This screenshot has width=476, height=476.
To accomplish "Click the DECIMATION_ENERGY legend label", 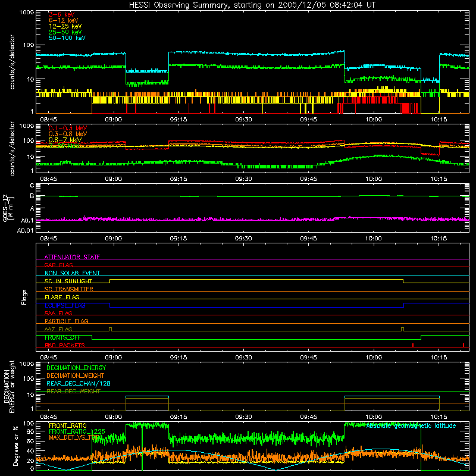I will coord(76,368).
